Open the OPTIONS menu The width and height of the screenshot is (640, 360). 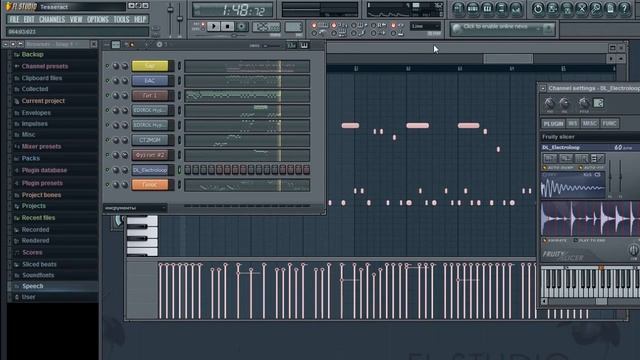click(98, 20)
